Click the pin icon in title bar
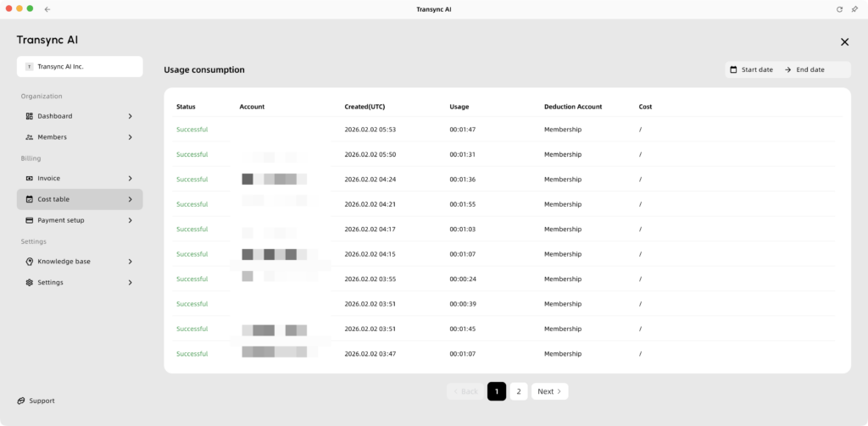This screenshot has height=426, width=868. click(854, 8)
